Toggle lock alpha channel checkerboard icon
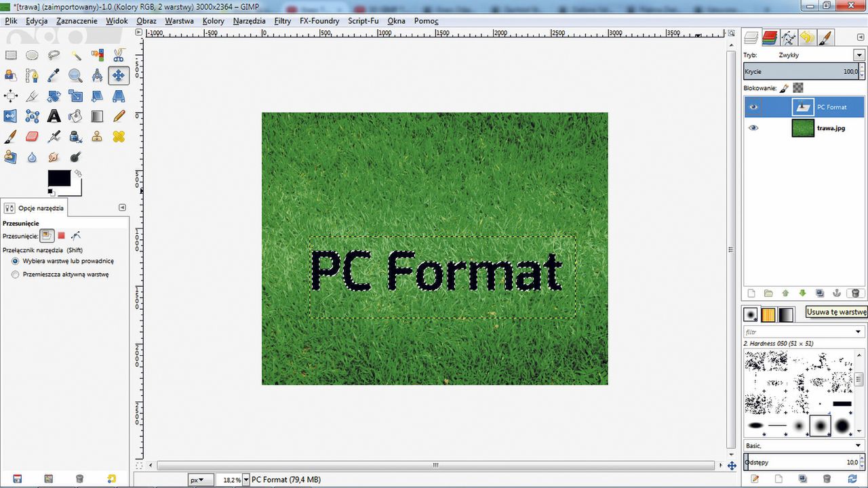Screen dimensions: 868x488 tap(799, 88)
